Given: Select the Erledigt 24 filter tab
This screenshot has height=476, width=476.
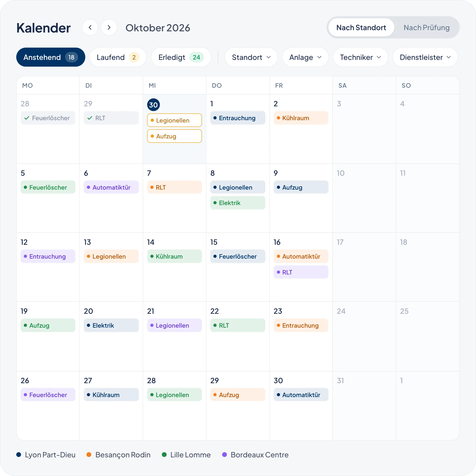Looking at the screenshot, I should (x=181, y=57).
